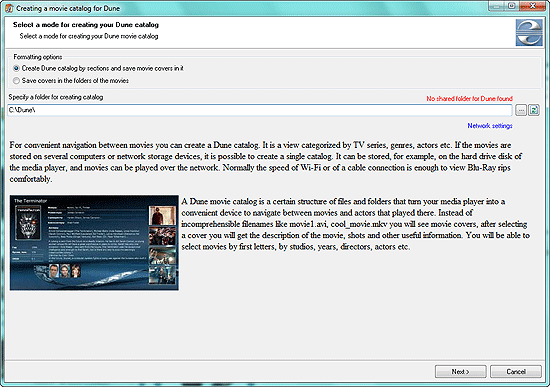Open the Network settings link
Screen dimensions: 550x387
[490, 126]
